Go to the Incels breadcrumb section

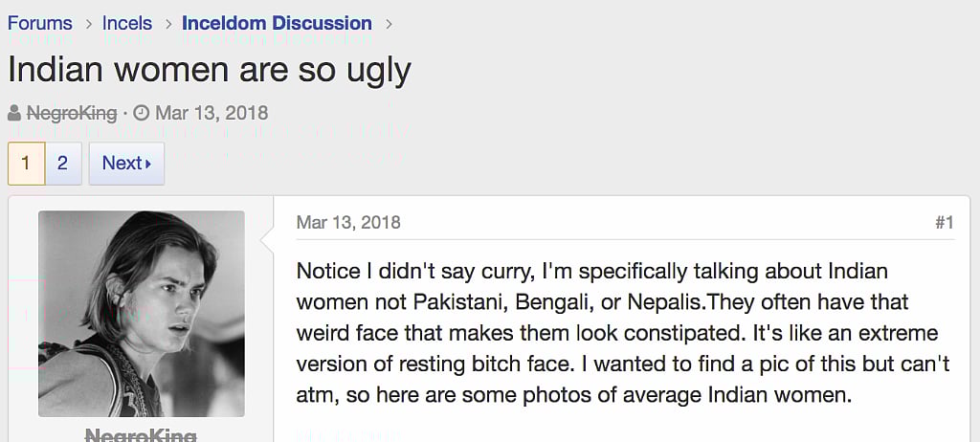(x=126, y=23)
